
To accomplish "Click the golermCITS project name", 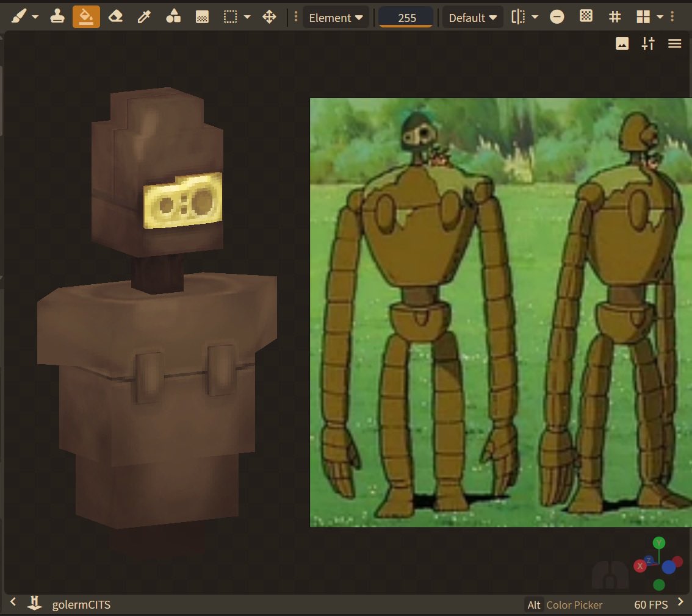I will (81, 604).
